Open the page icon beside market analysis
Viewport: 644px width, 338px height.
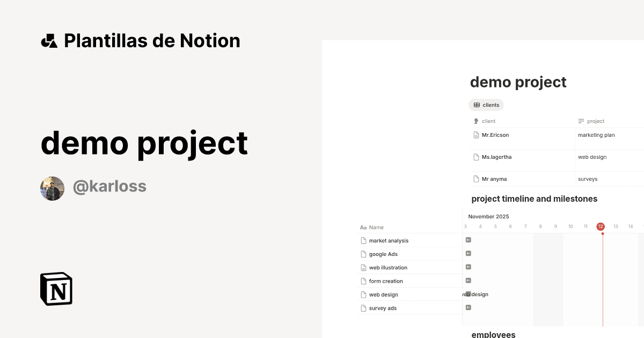pos(363,240)
